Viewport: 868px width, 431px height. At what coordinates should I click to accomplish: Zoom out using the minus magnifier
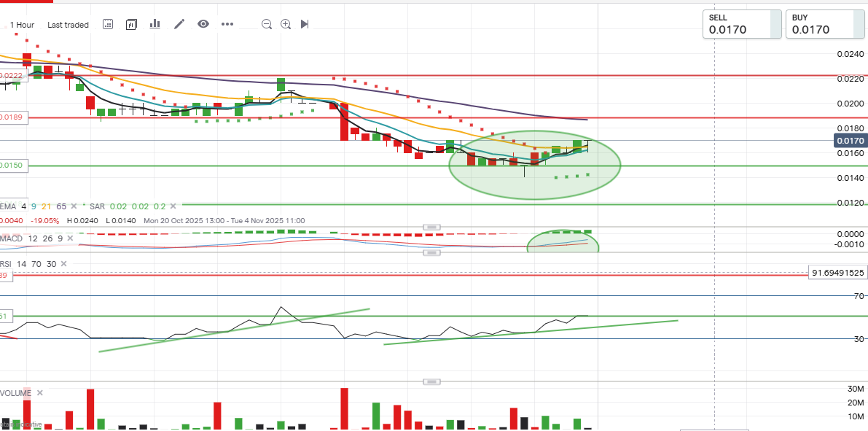click(x=267, y=24)
